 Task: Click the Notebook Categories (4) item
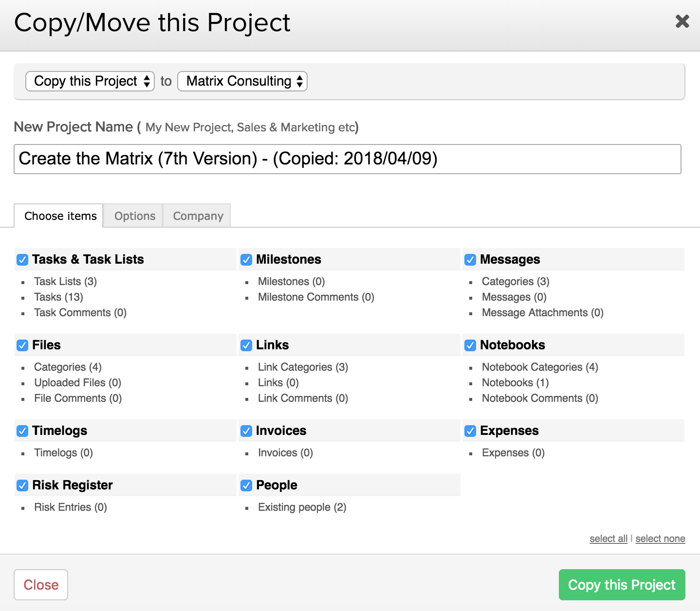click(540, 367)
